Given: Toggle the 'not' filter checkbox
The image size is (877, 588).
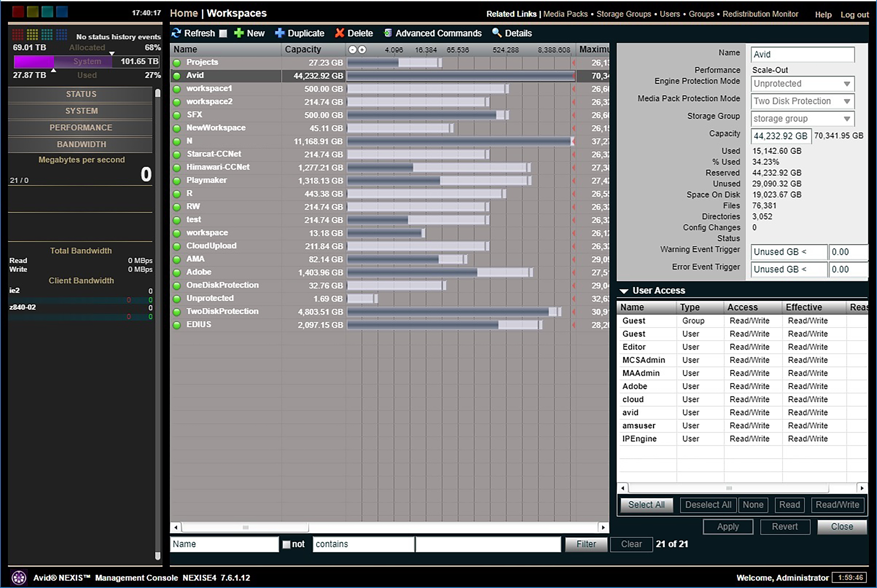Looking at the screenshot, I should (x=286, y=544).
